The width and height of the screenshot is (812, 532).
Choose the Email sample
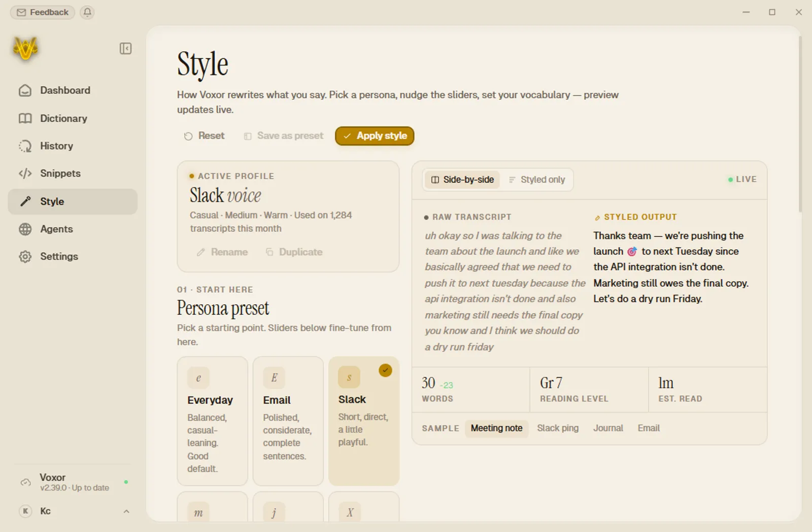point(649,429)
